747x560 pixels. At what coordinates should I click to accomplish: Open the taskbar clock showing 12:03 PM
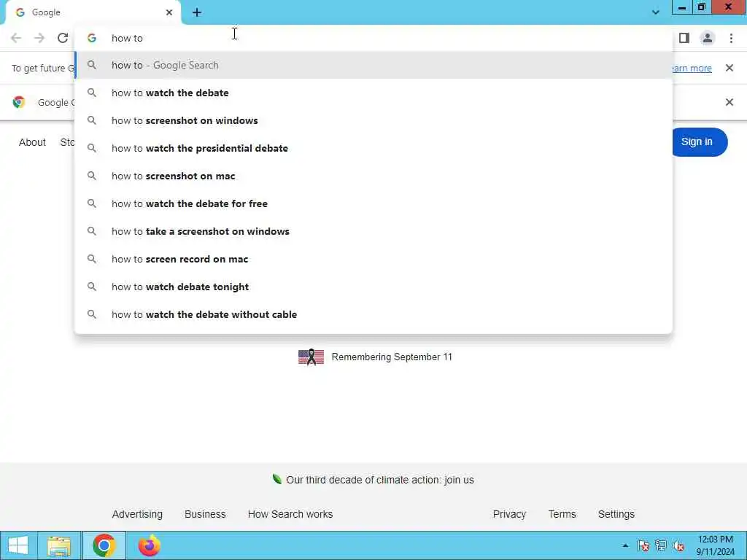pos(716,545)
